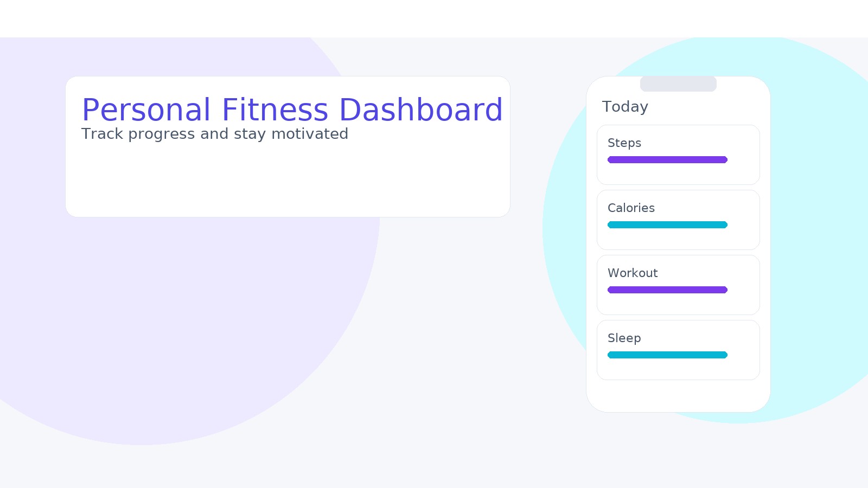Open the Sleep card

pyautogui.click(x=678, y=350)
